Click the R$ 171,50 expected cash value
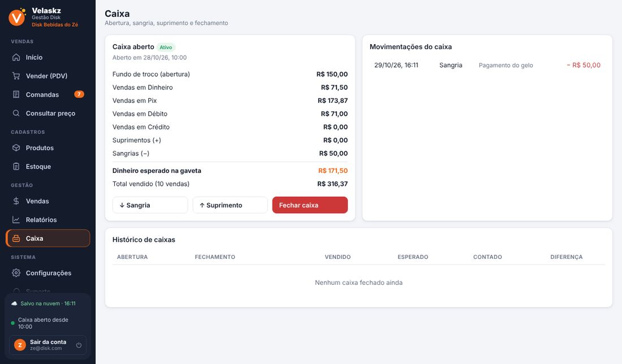The image size is (622, 364). (x=333, y=171)
